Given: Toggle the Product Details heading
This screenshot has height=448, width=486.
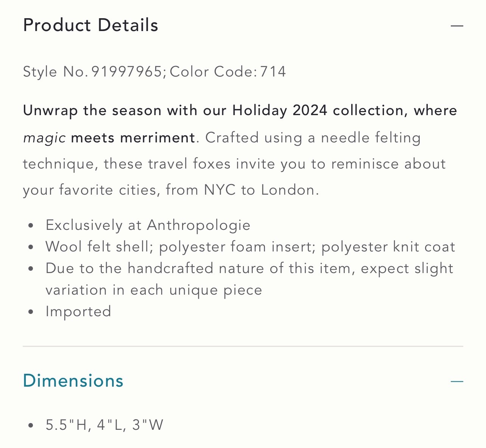Looking at the screenshot, I should pos(90,25).
